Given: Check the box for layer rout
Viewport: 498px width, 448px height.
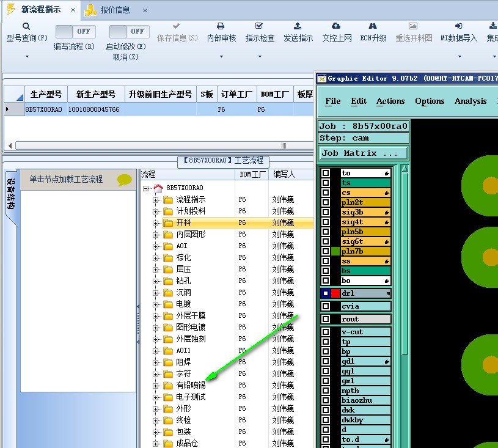Looking at the screenshot, I should [326, 319].
